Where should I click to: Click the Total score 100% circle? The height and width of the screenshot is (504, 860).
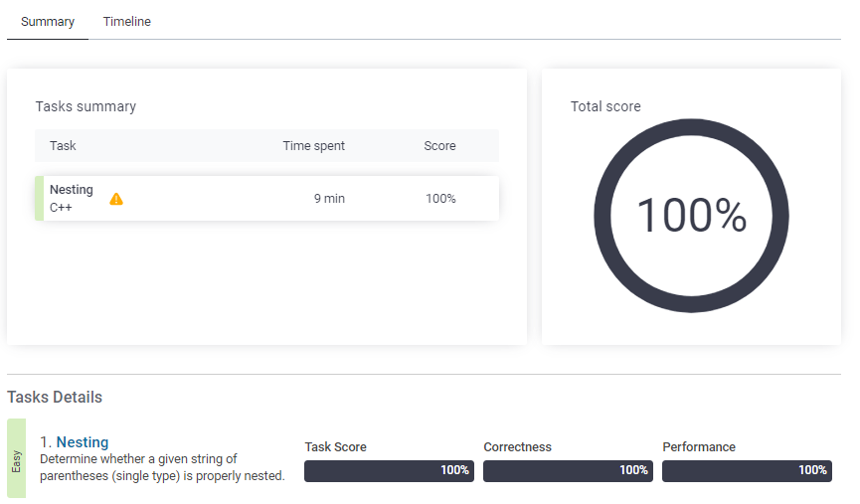691,216
